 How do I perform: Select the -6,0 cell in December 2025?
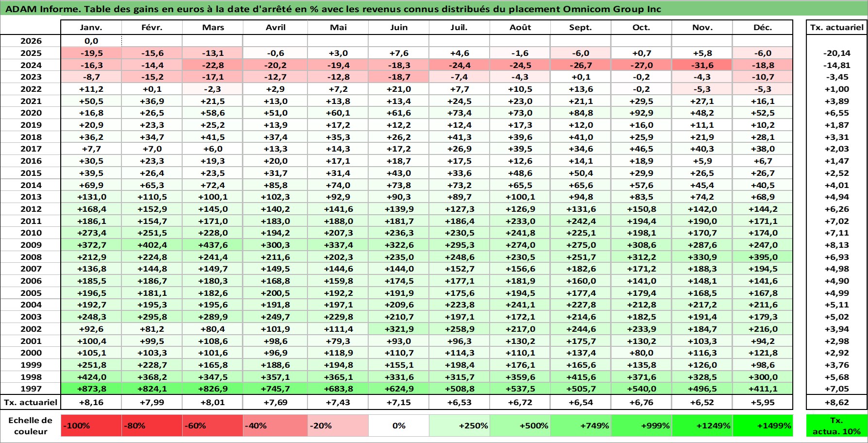pos(763,53)
